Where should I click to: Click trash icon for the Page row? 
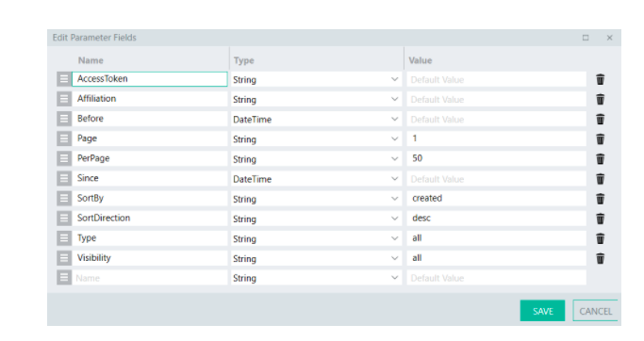[x=600, y=139]
